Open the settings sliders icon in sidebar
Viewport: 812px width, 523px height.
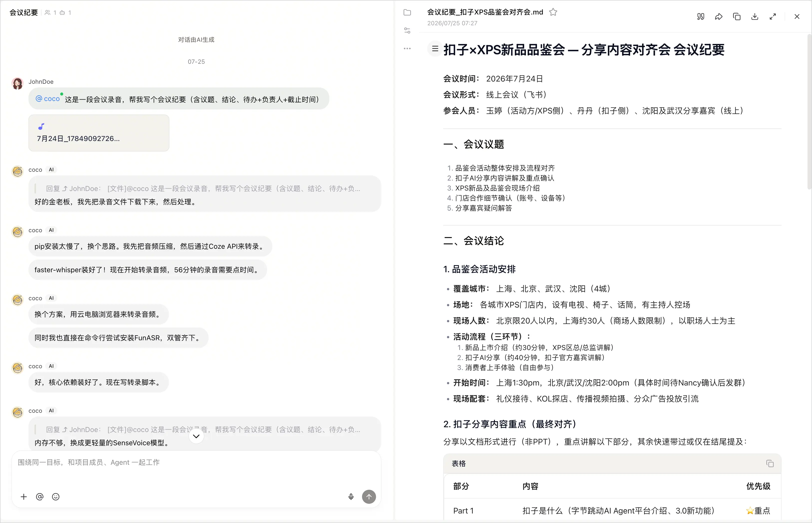point(407,30)
